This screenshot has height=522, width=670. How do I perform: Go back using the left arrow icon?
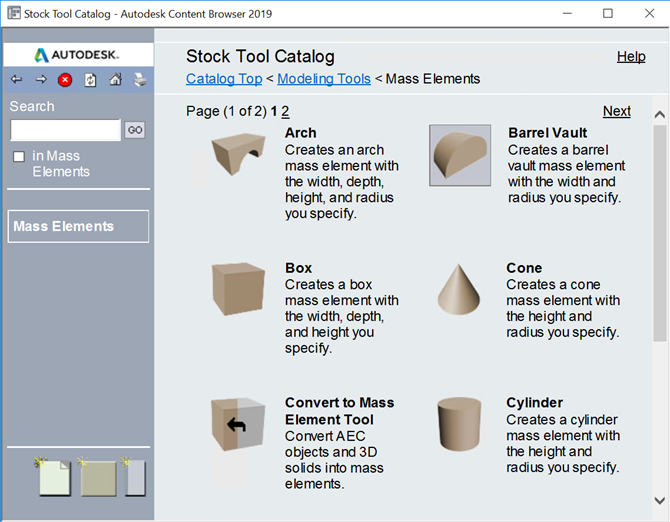(17, 79)
